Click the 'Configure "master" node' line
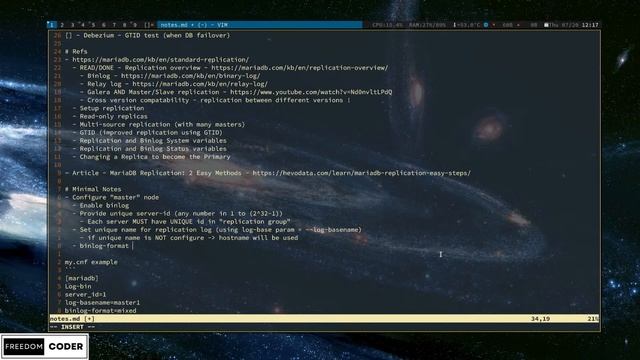Viewport: 640px width, 360px height. point(112,197)
